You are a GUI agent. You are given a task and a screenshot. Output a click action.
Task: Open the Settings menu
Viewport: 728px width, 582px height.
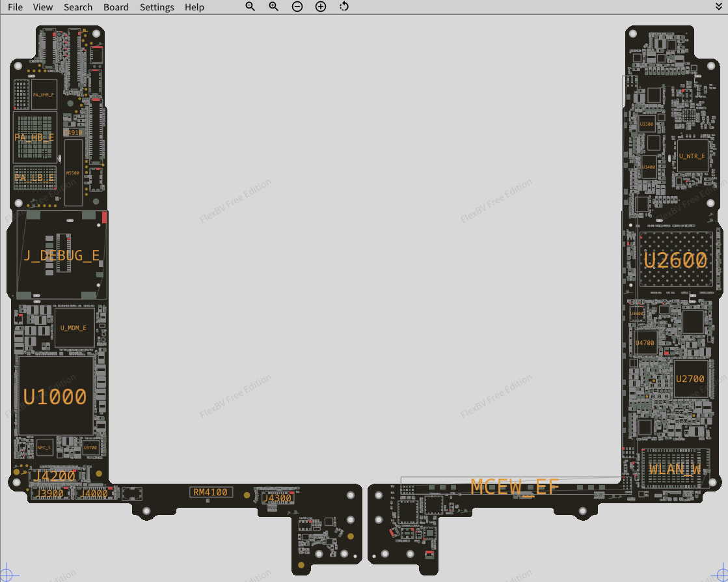pyautogui.click(x=157, y=7)
